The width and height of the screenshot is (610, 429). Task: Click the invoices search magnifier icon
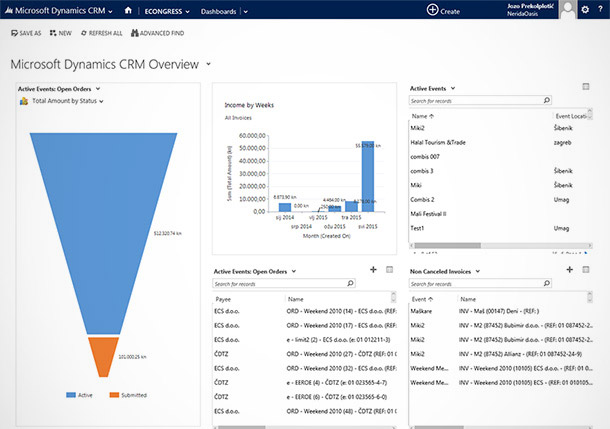547,283
